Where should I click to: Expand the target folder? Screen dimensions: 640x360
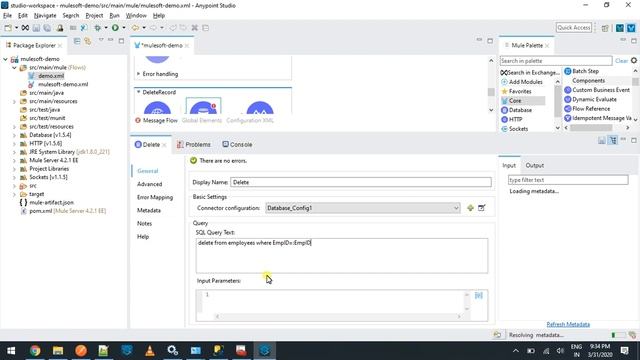click(14, 194)
